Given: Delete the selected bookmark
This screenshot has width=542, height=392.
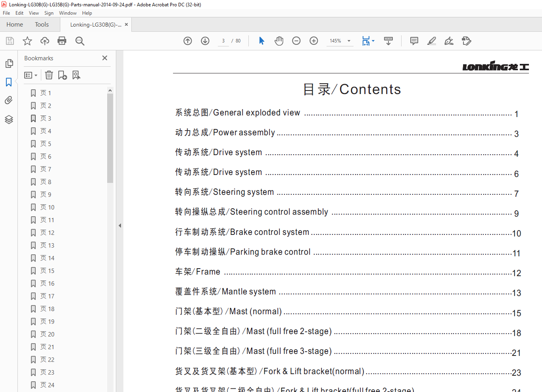Looking at the screenshot, I should (49, 75).
